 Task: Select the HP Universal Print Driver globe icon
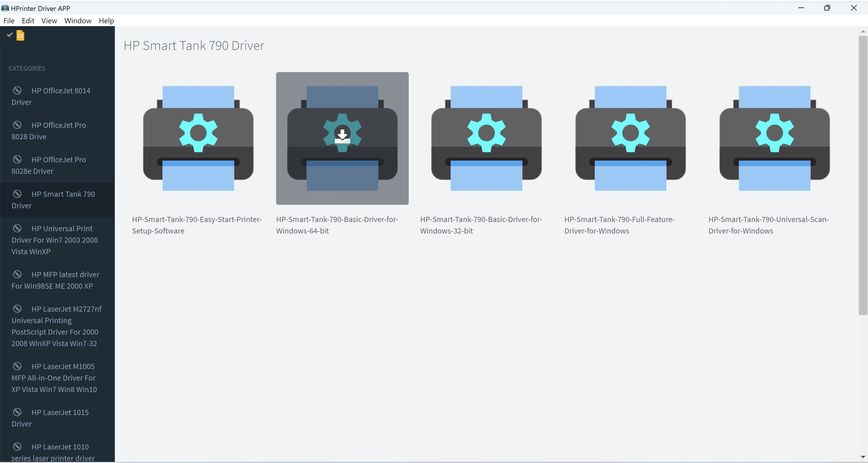tap(18, 228)
